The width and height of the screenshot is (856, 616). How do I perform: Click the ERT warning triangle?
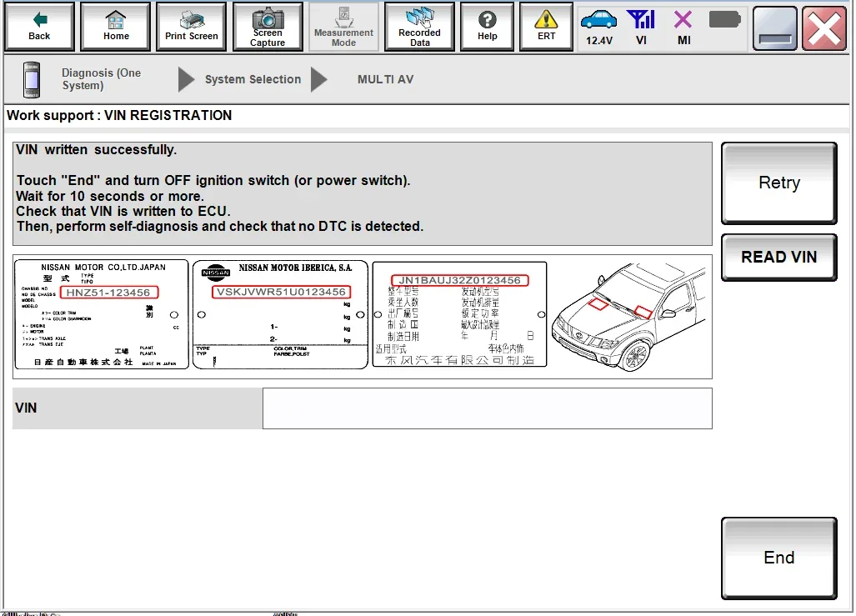[546, 20]
